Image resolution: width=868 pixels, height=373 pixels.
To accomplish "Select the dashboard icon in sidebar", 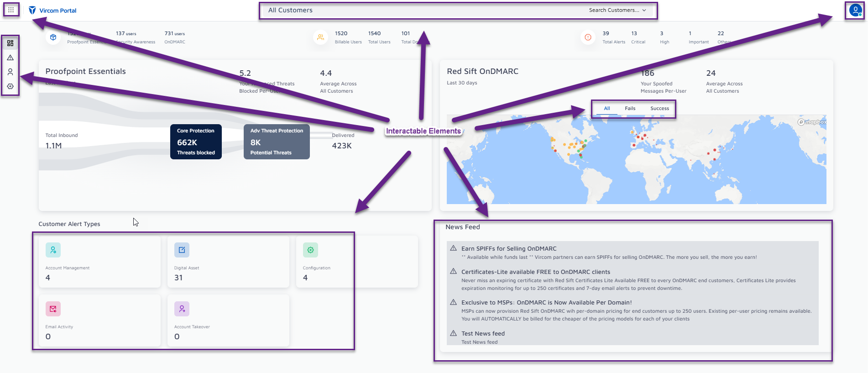I will [x=10, y=43].
